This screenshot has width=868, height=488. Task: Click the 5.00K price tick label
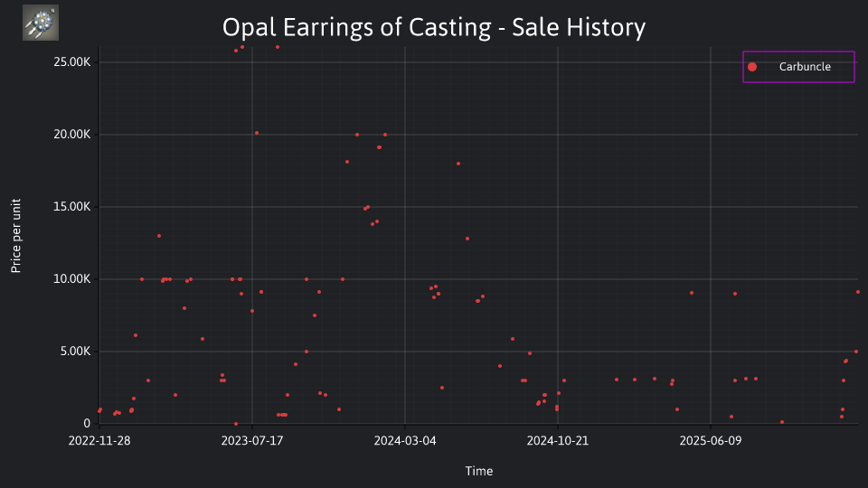pyautogui.click(x=75, y=352)
